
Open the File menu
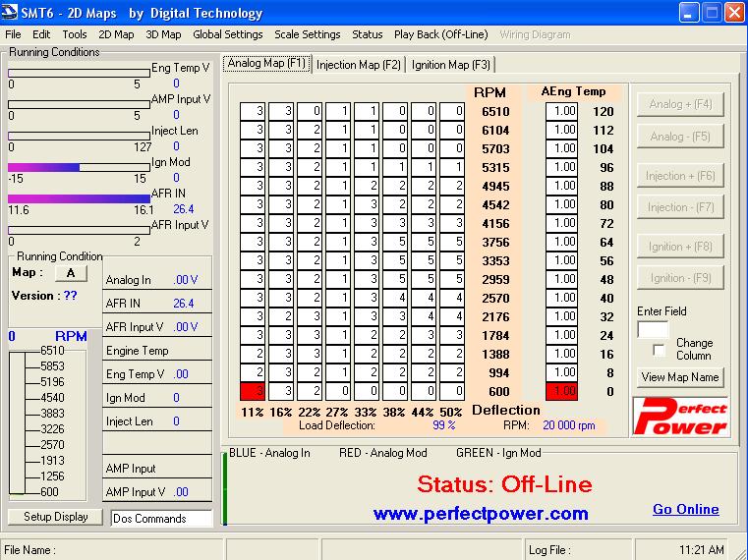pyautogui.click(x=13, y=34)
